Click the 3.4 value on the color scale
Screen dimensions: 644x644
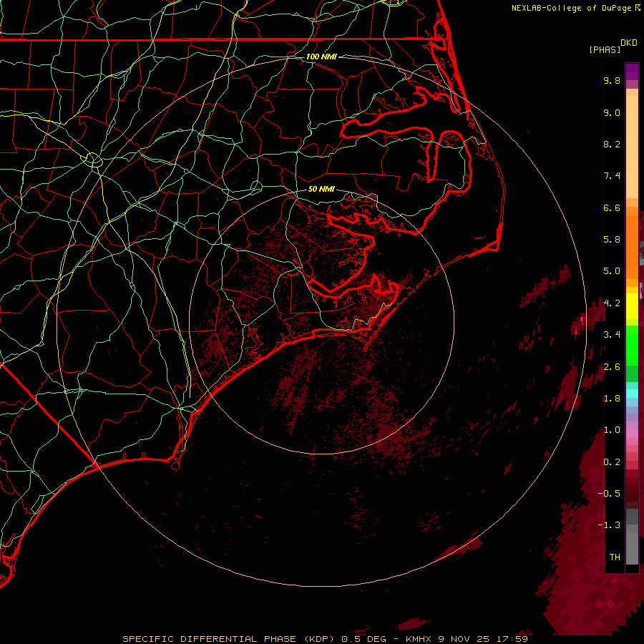612,335
